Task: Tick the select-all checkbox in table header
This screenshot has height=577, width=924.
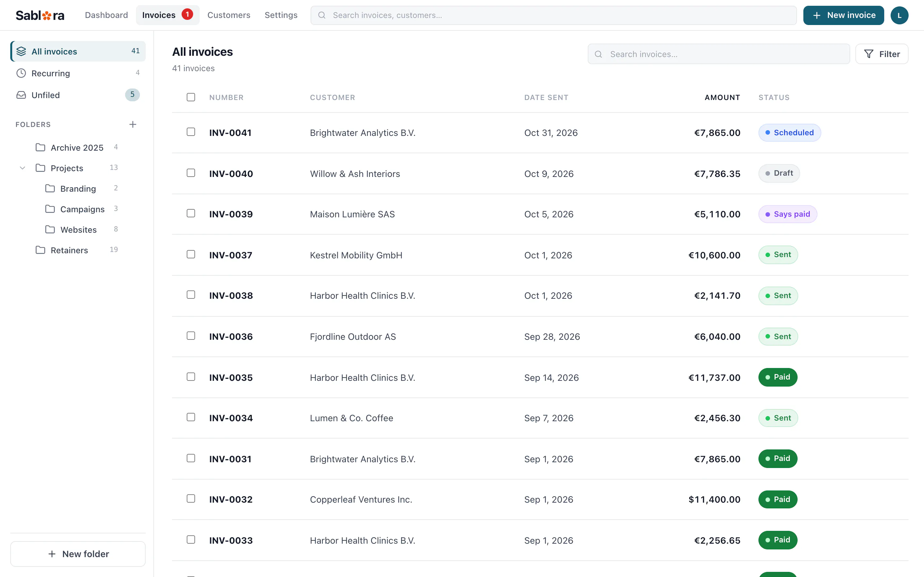Action: pyautogui.click(x=191, y=97)
